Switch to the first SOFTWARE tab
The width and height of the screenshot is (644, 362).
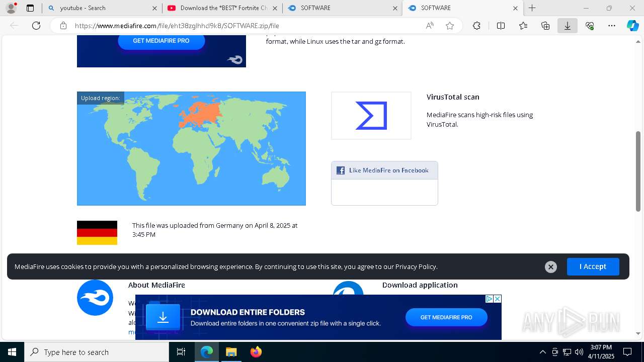pyautogui.click(x=342, y=8)
